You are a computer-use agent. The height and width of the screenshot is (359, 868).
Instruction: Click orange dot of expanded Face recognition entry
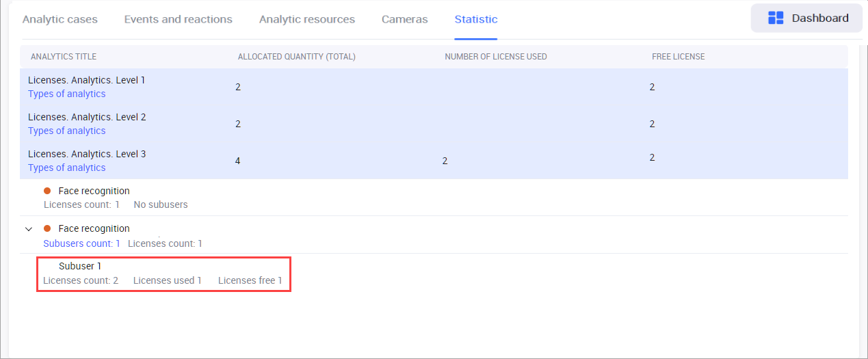(x=47, y=228)
